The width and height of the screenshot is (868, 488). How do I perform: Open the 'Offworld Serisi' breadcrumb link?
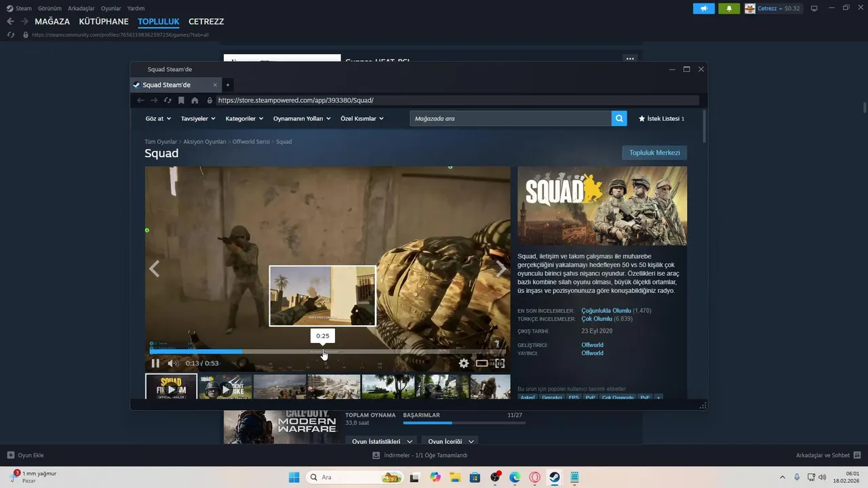point(251,142)
